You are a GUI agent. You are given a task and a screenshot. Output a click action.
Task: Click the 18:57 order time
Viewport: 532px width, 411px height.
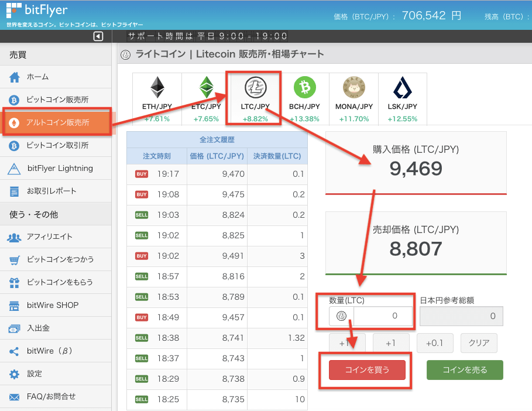[x=168, y=276]
